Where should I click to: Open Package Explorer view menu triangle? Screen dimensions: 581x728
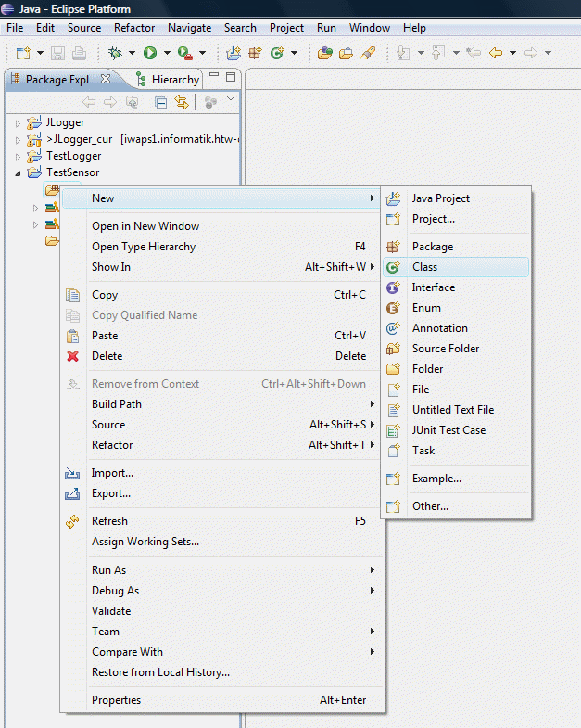tap(230, 98)
